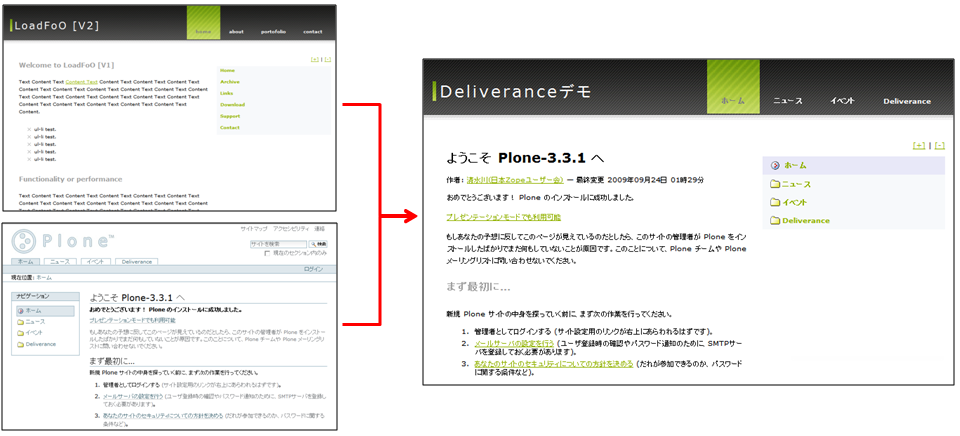Click the author link 清水川 on the Deliverance demo page

click(515, 180)
